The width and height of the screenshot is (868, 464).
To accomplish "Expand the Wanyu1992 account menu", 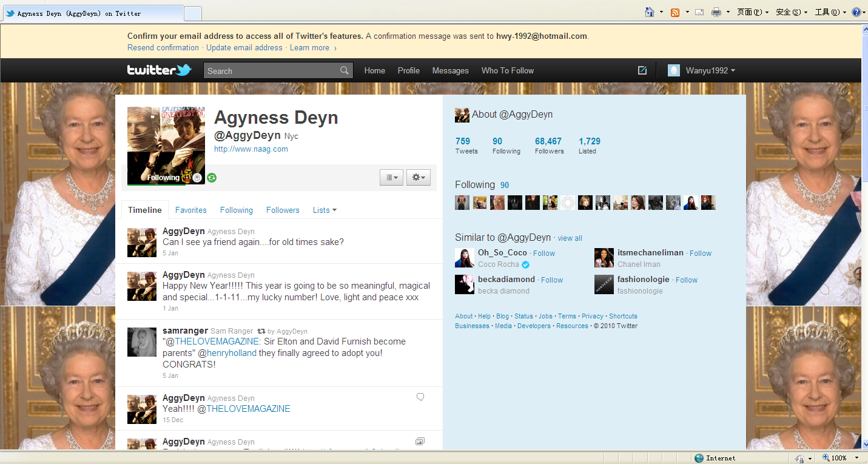I will pyautogui.click(x=701, y=70).
